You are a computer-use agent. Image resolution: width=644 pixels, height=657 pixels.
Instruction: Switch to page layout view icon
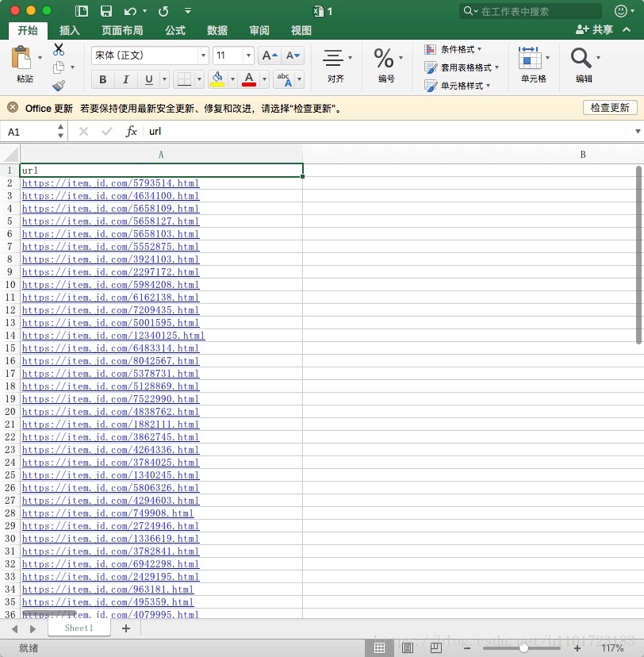coord(408,647)
